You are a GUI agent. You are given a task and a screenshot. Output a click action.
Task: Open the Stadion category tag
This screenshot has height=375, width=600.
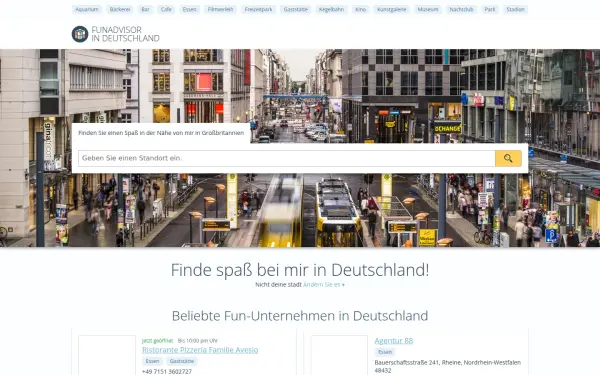515,9
